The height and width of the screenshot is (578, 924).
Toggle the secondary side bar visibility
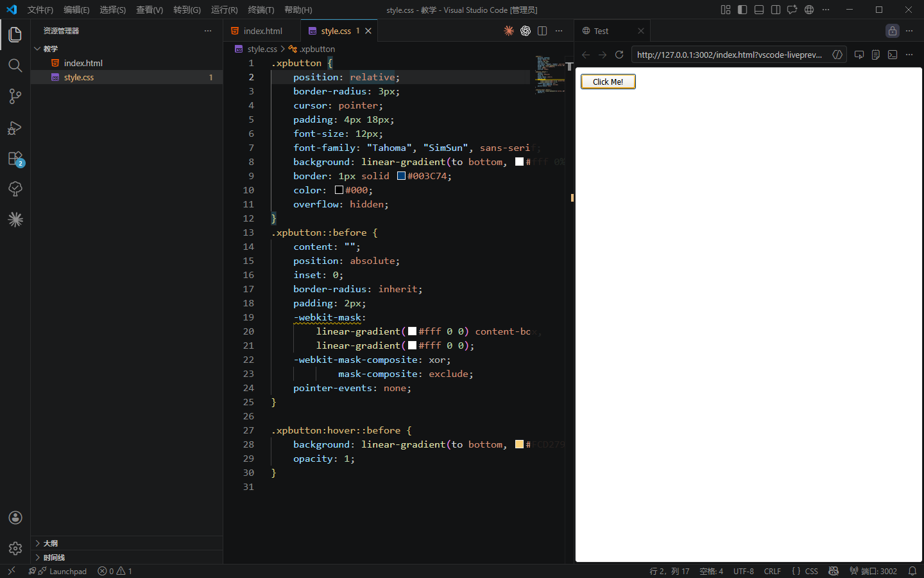click(776, 10)
